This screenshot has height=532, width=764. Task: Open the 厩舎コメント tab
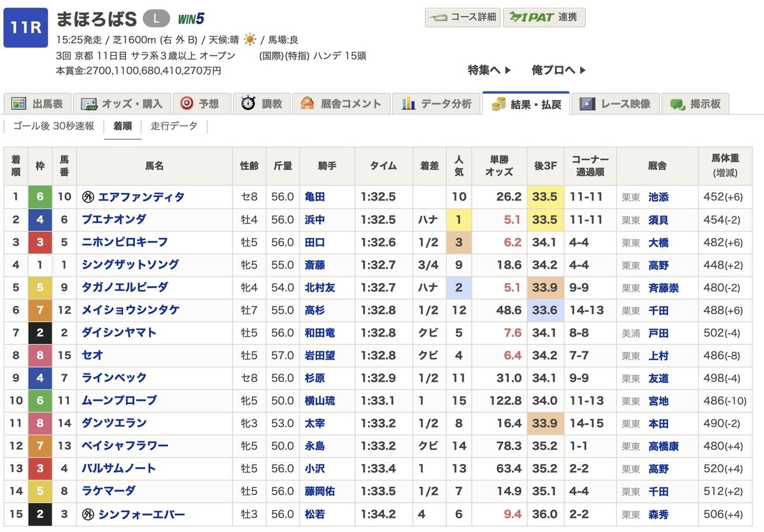tap(341, 104)
